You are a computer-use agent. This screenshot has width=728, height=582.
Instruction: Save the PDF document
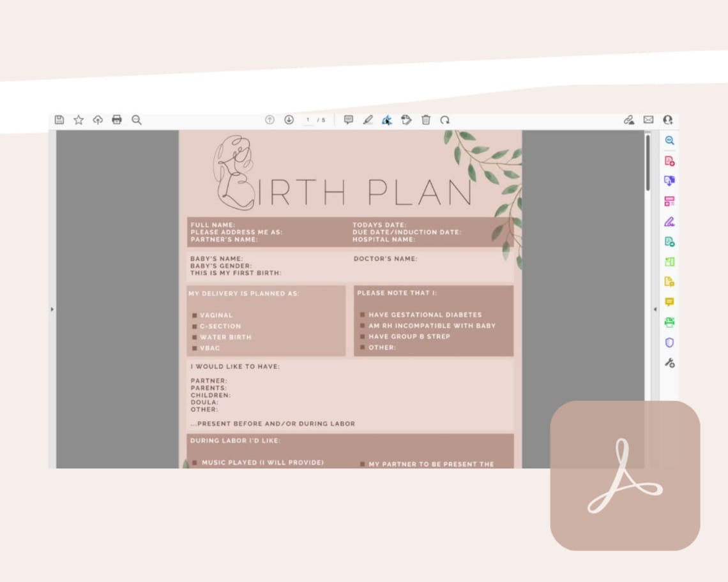click(x=59, y=120)
